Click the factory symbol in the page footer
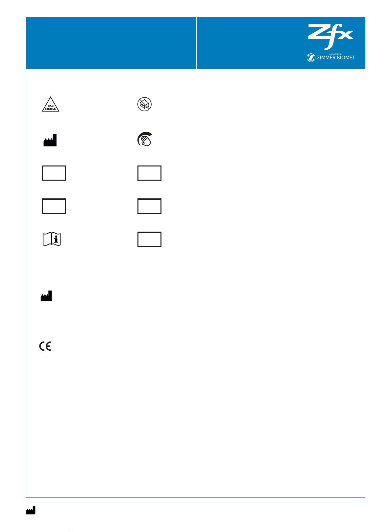Image resolution: width=392 pixels, height=532 pixels. tap(31, 510)
